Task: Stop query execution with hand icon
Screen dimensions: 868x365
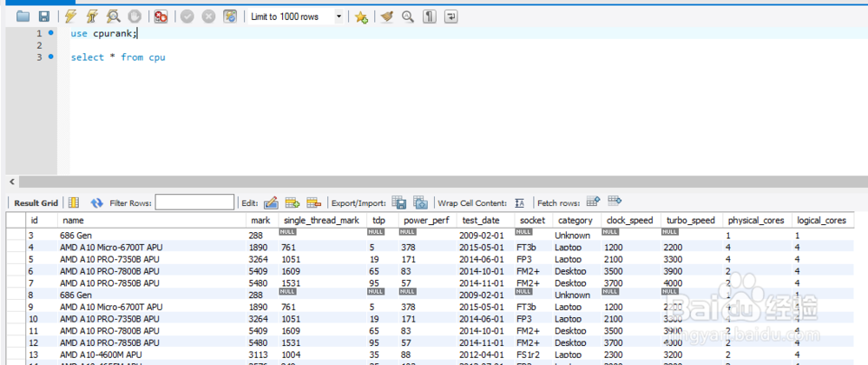Action: pos(134,17)
